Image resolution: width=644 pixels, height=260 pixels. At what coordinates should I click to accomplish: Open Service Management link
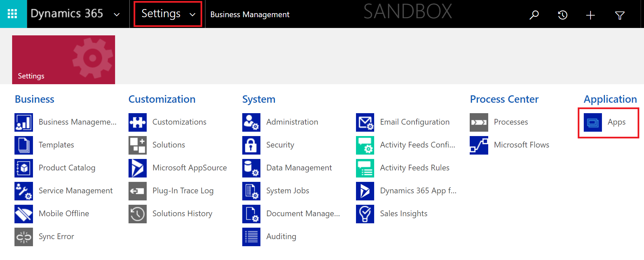click(x=76, y=191)
